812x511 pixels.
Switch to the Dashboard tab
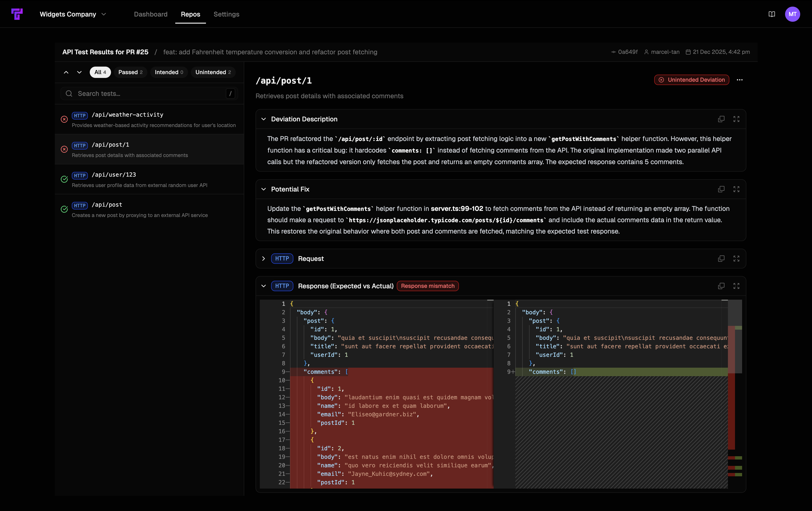click(151, 14)
